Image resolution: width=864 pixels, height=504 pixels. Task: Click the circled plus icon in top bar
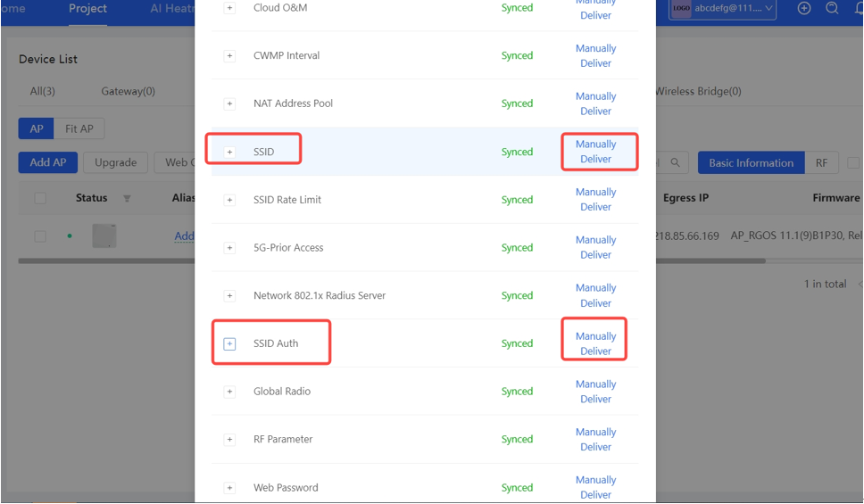[x=804, y=8]
